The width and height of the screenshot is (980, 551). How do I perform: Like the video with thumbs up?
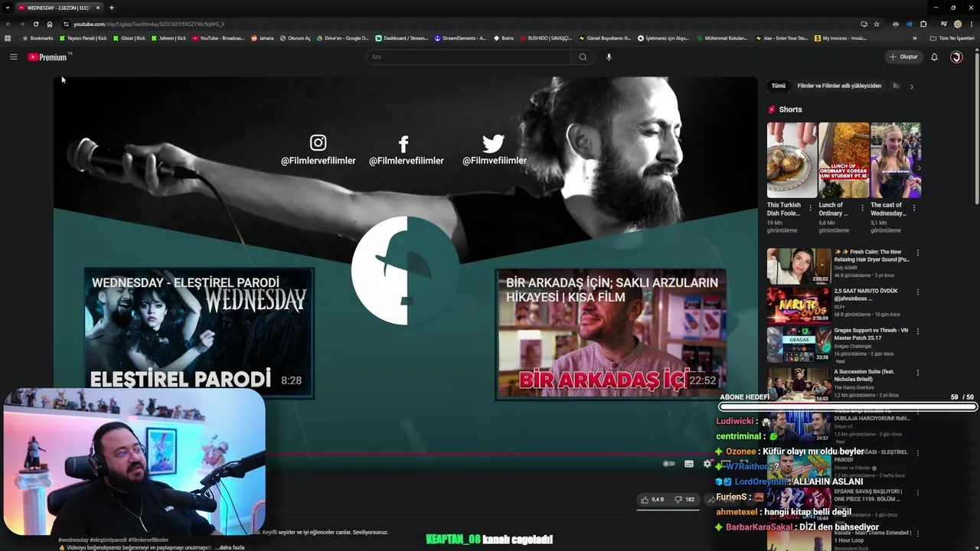tap(652, 499)
